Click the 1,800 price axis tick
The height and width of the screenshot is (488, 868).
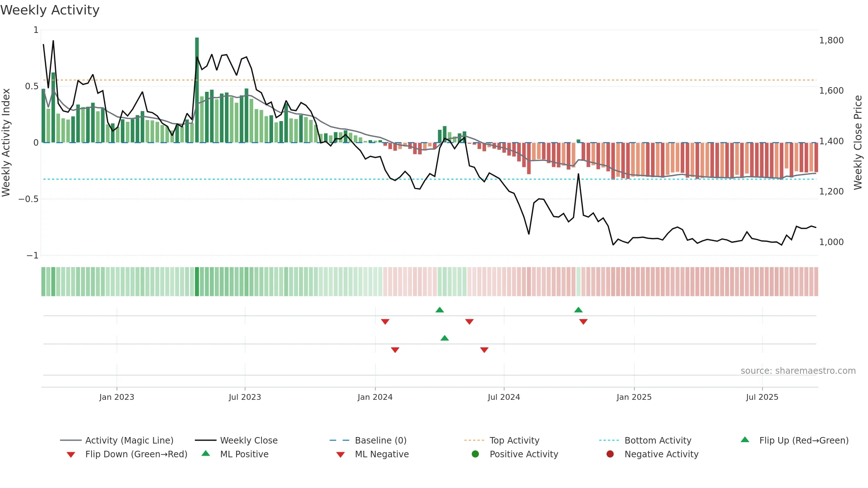tap(831, 40)
